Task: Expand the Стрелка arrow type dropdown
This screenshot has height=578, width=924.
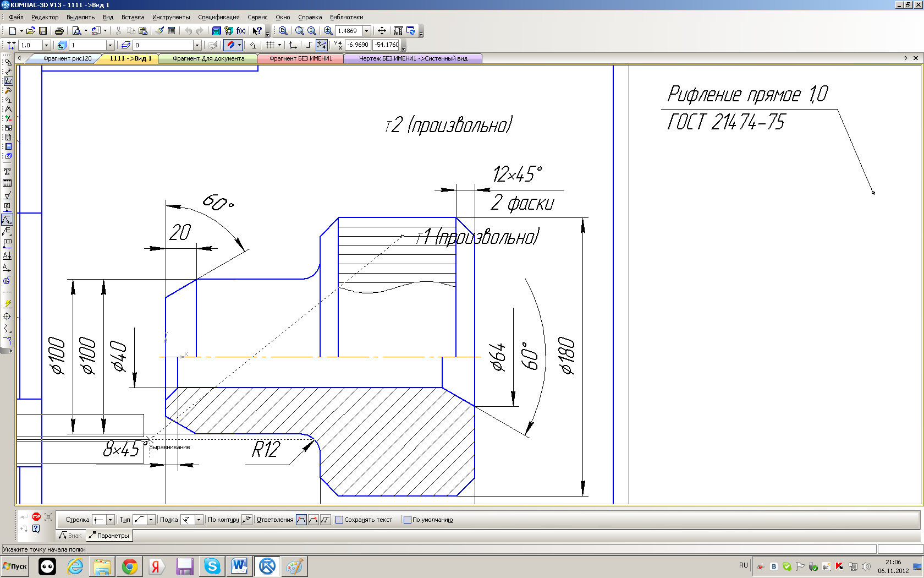Action: click(x=110, y=520)
